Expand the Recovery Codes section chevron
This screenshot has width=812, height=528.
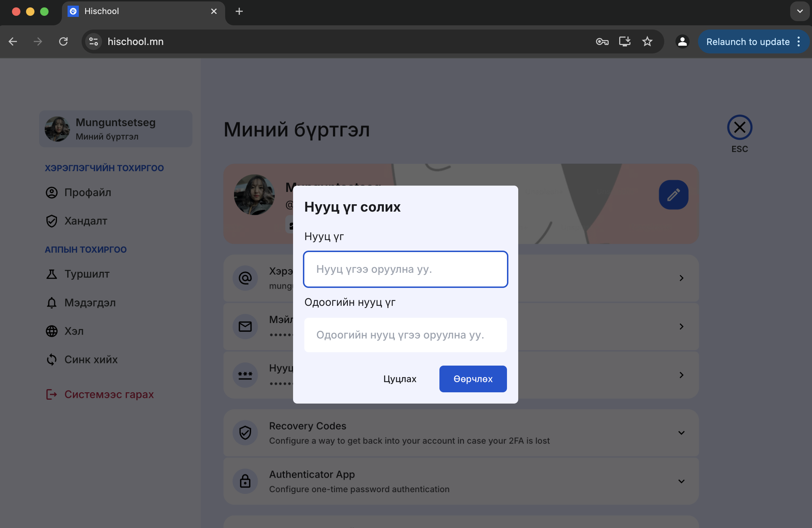tap(681, 433)
